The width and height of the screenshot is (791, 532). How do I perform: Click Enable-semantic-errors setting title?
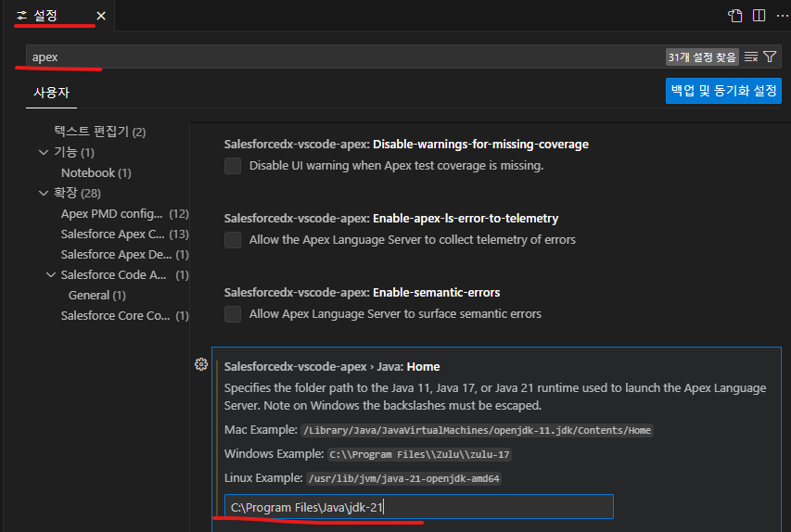[x=362, y=293]
